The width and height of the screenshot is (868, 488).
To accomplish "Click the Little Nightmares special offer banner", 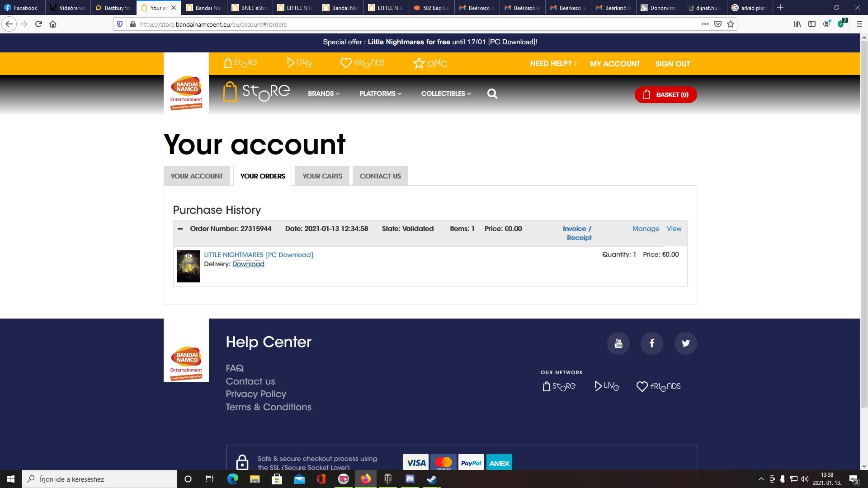I will tap(430, 42).
